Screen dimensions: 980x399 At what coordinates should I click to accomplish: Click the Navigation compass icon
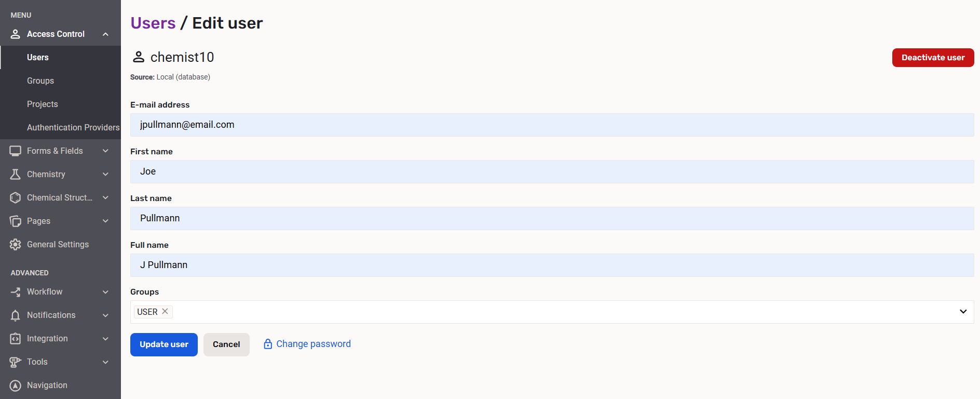[x=15, y=385]
